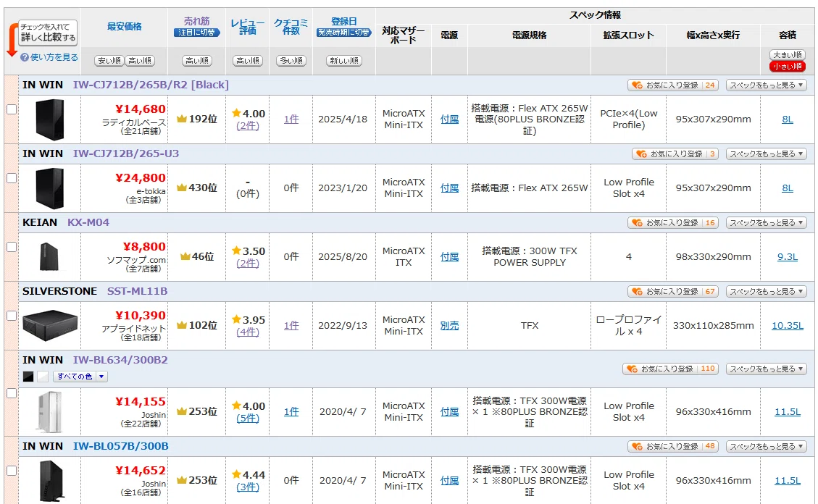Click the help question-mark icon 使い方を見る

click(24, 57)
